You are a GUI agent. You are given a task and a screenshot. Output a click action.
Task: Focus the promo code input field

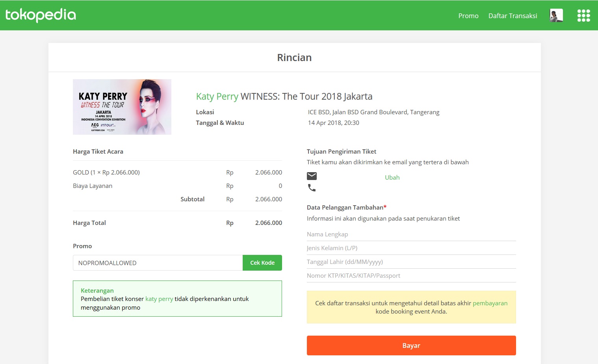pos(158,263)
